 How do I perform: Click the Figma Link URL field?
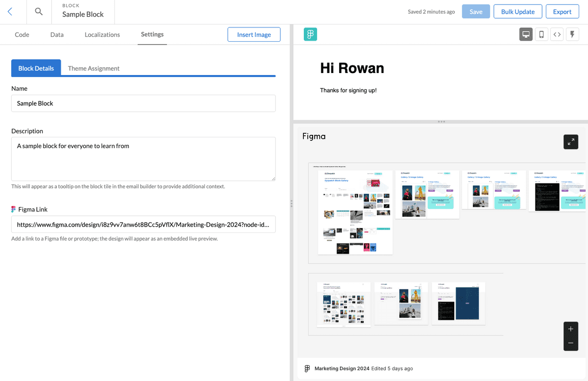point(144,225)
